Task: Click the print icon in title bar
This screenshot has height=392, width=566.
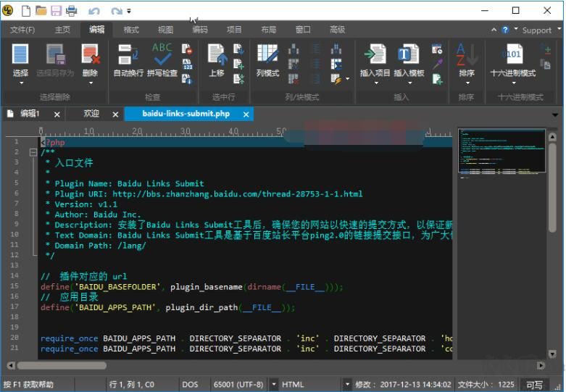Action: [x=72, y=11]
